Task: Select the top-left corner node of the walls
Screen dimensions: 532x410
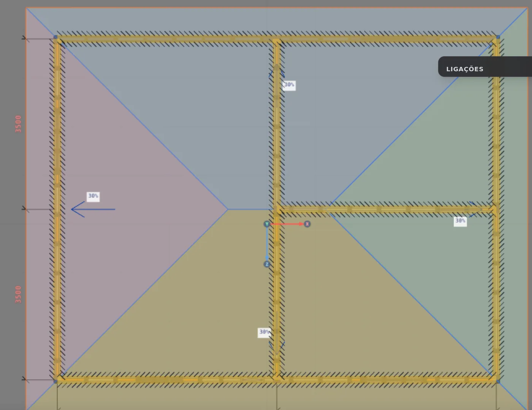Action: tap(55, 37)
